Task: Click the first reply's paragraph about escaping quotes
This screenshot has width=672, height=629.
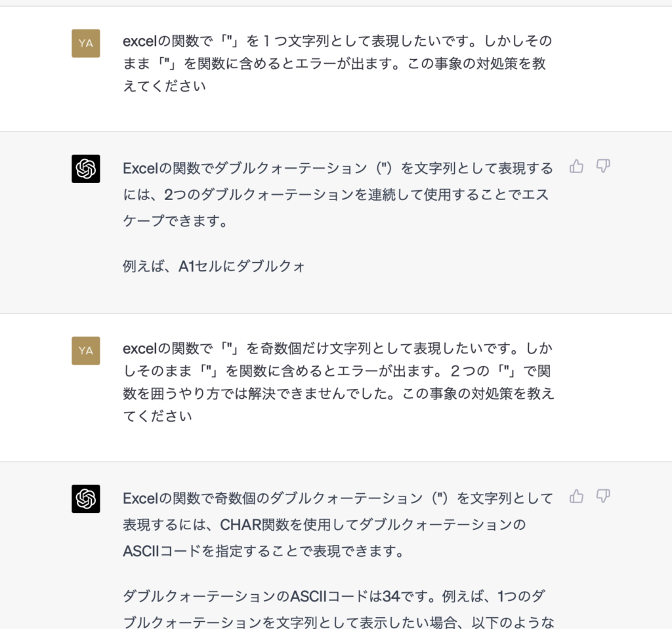Action: 337,195
